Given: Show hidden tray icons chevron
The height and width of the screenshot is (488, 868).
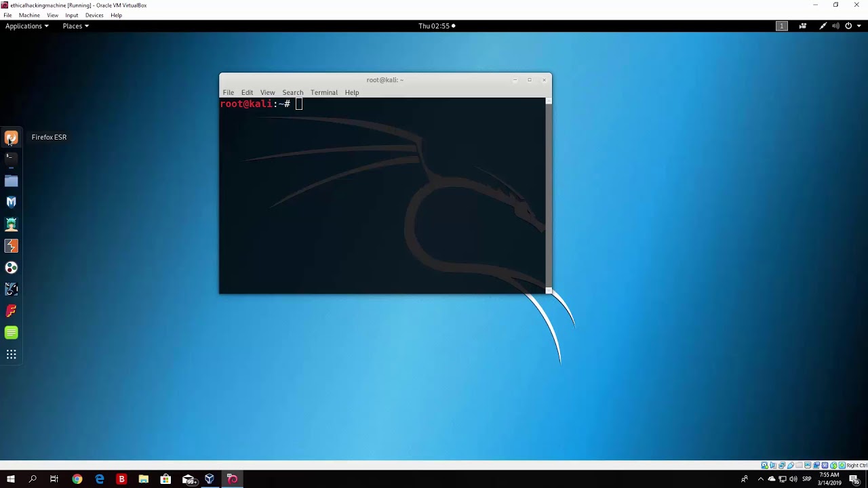Looking at the screenshot, I should point(760,479).
